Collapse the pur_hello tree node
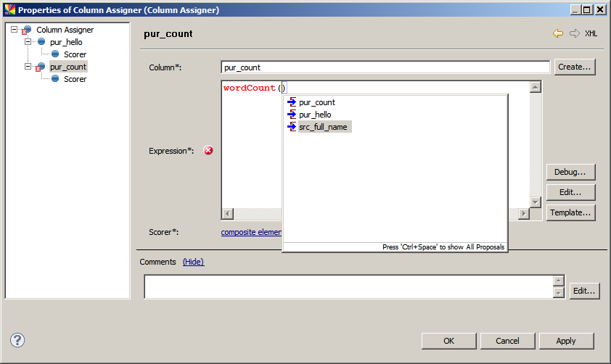The height and width of the screenshot is (364, 611). [28, 42]
